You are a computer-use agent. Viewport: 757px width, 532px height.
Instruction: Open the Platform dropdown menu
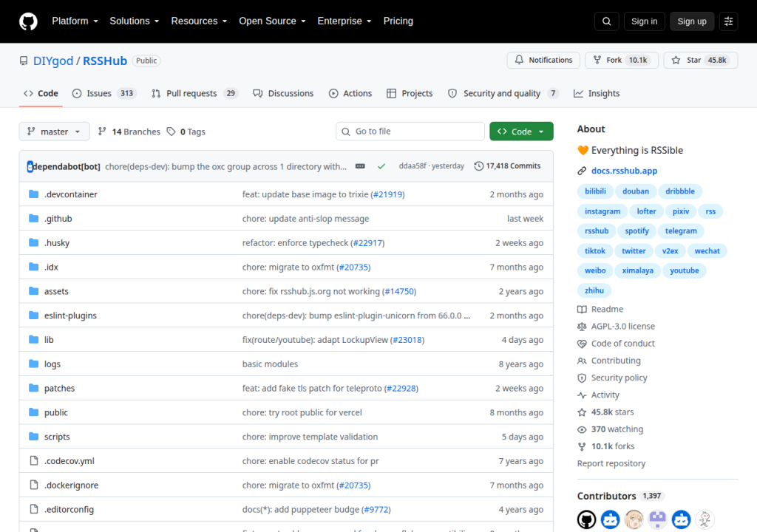75,21
